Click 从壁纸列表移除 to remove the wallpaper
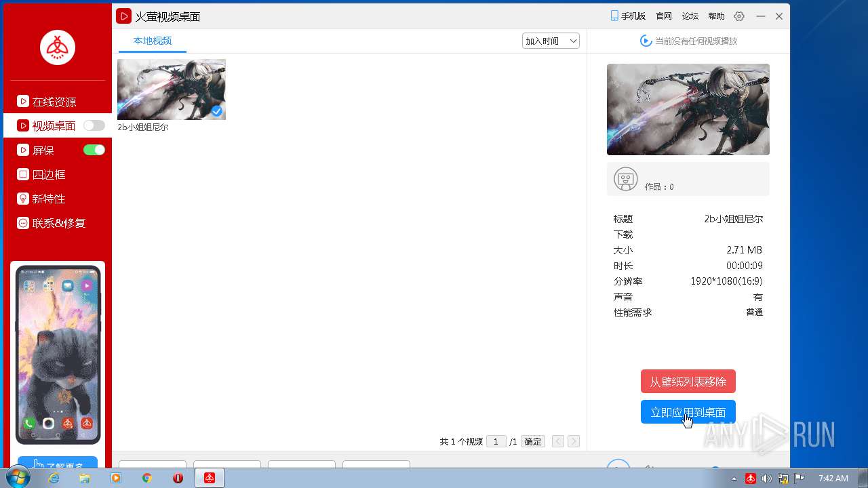Image resolution: width=868 pixels, height=488 pixels. (x=688, y=382)
